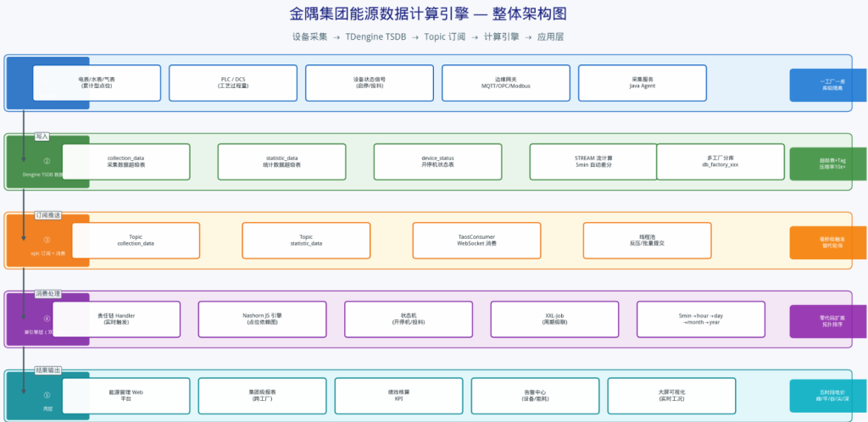Viewport: 868px width, 422px height.
Task: Click the blue 一工厂一库 note
Action: 828,86
